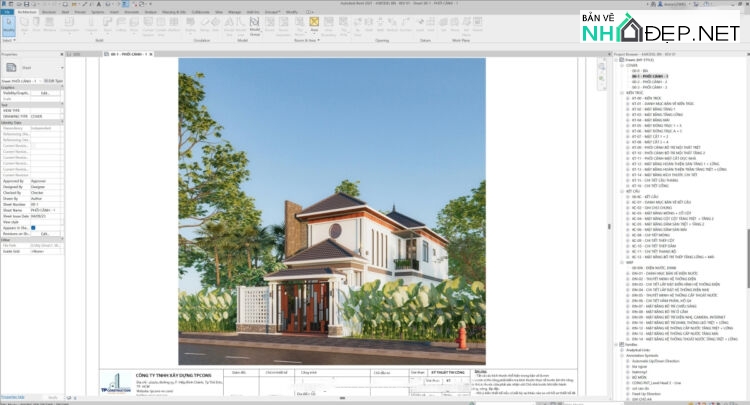
Task: Collapse the KIẾN TRÚC browser group
Action: click(x=622, y=92)
